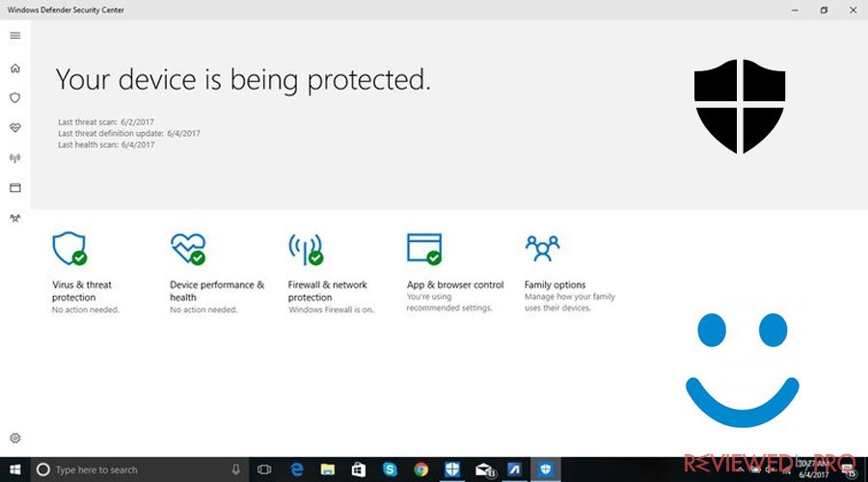Screen dimensions: 868x482
Task: Click the 'Your device is being protected.' heading
Action: (243, 80)
